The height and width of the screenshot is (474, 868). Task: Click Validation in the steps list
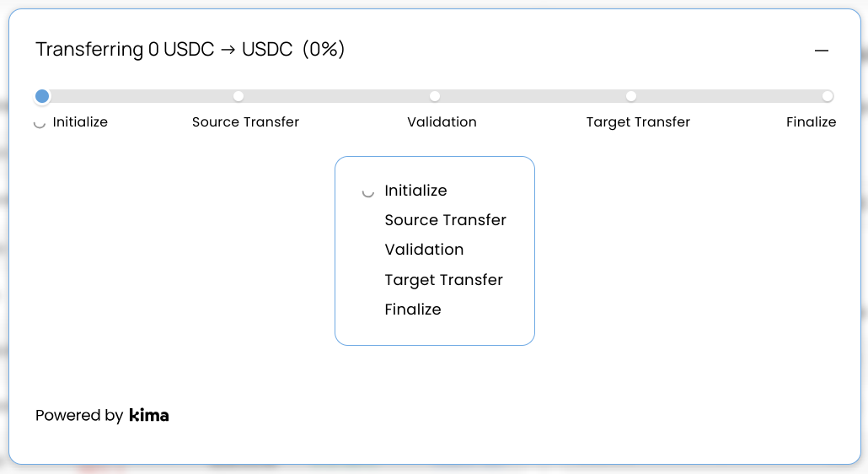(x=424, y=250)
